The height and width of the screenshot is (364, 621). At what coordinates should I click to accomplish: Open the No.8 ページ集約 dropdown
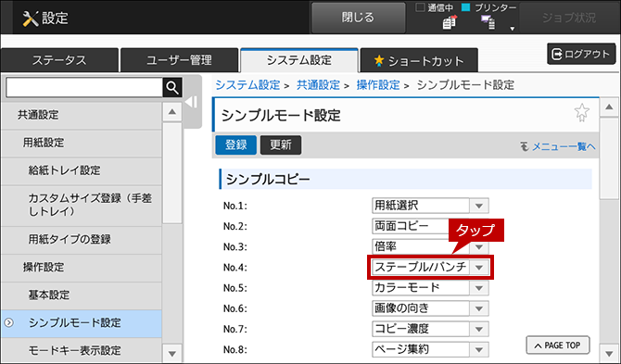pos(430,349)
